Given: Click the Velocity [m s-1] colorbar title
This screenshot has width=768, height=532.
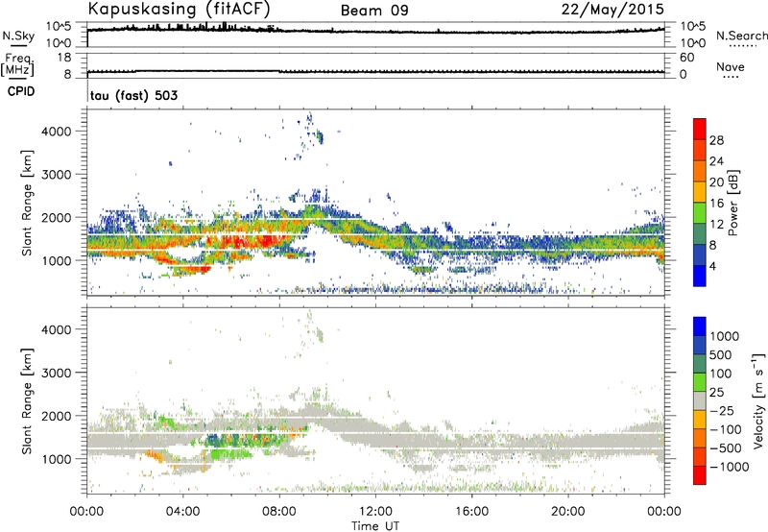Looking at the screenshot, I should click(x=758, y=400).
